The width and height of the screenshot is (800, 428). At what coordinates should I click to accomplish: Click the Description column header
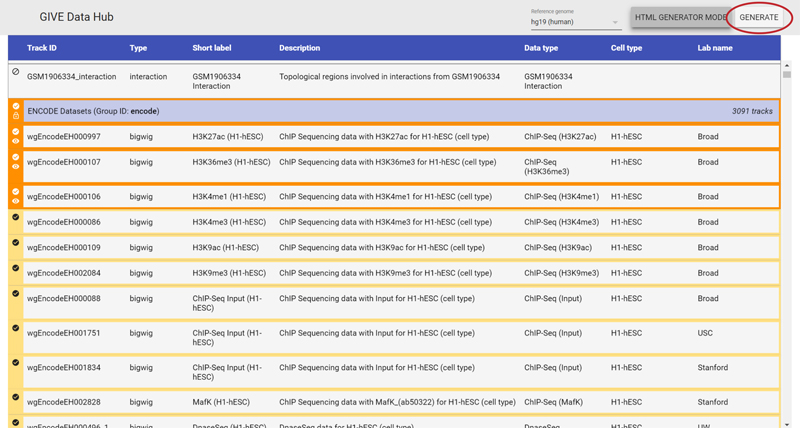[299, 48]
